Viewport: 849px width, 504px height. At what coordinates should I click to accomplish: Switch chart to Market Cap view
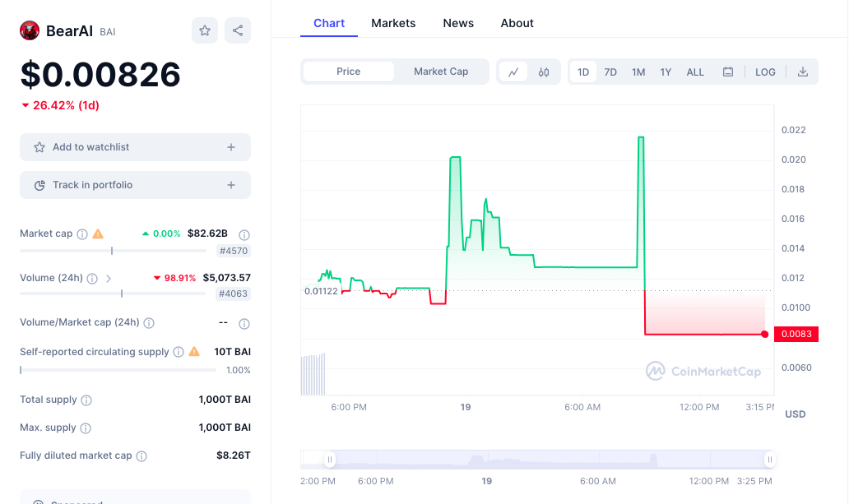440,72
